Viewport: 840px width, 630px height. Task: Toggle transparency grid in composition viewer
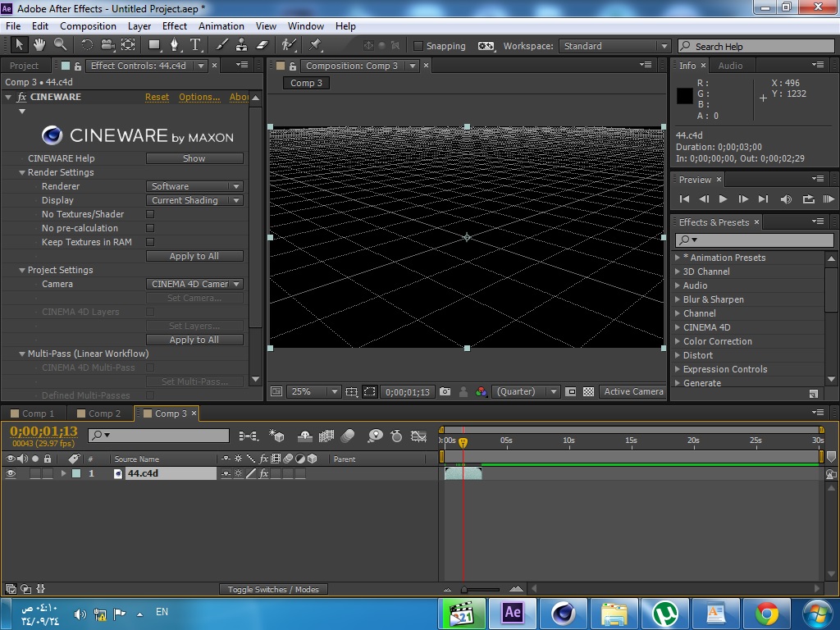point(588,391)
